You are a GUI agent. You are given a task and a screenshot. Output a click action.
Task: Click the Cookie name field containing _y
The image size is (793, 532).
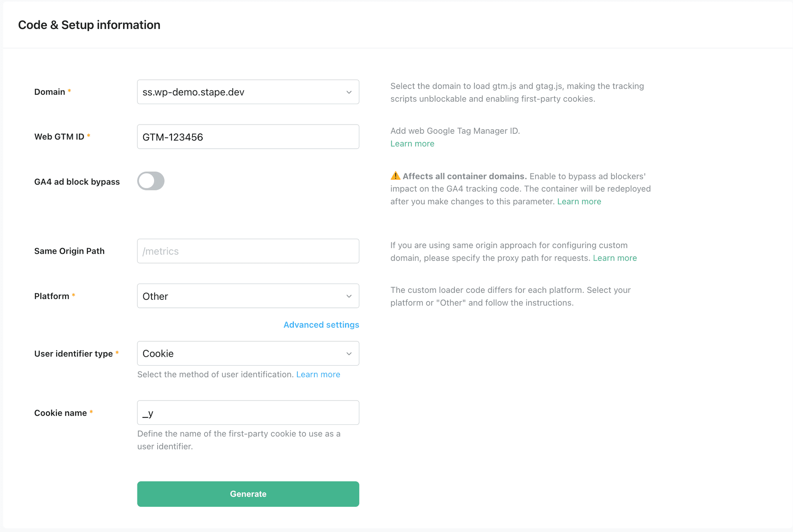point(248,412)
